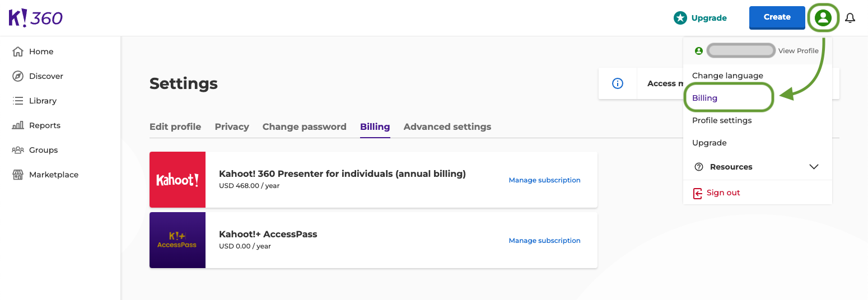Switch to the Edit profile tab
The height and width of the screenshot is (300, 868).
pyautogui.click(x=175, y=126)
